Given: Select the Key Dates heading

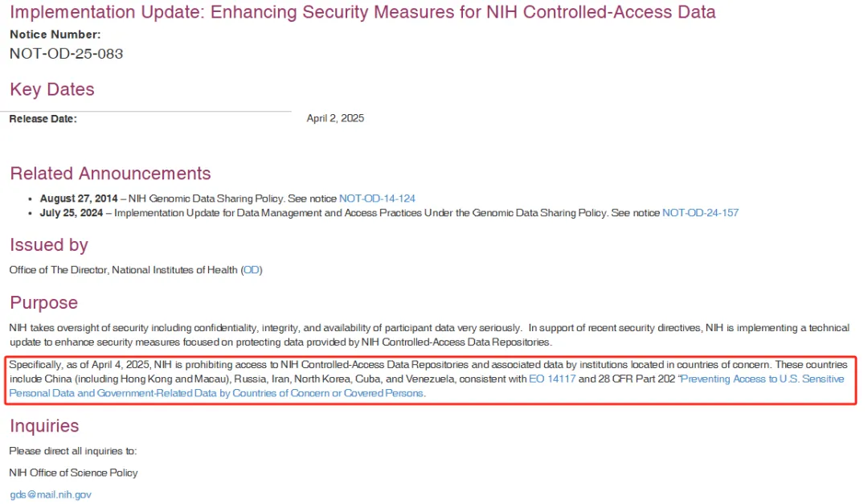Looking at the screenshot, I should tap(52, 89).
